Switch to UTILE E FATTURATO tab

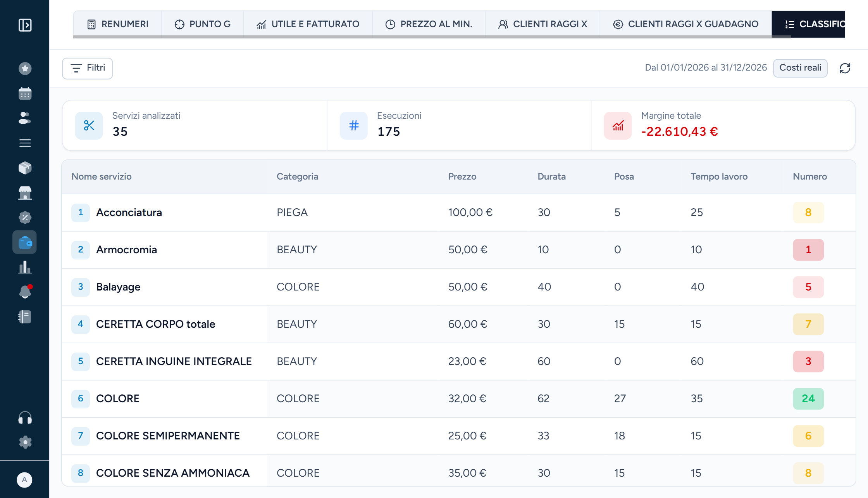click(308, 24)
